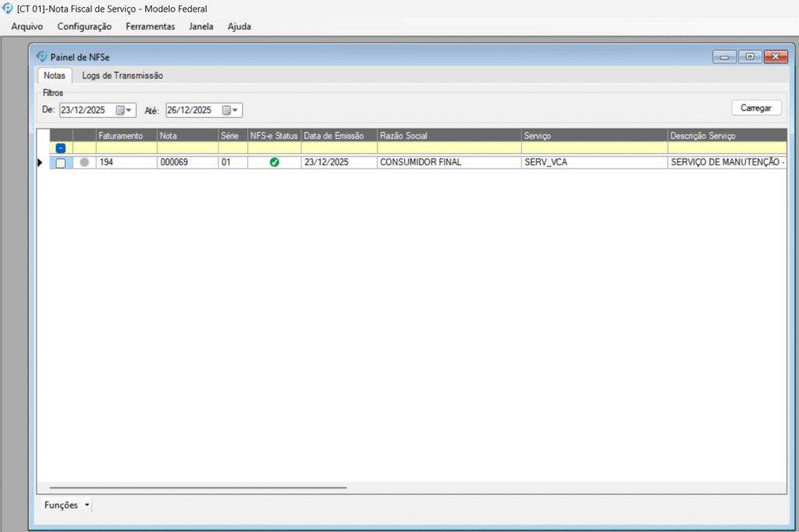The height and width of the screenshot is (532, 799).
Task: Check the checkbox for invoice 000069
Action: (61, 162)
